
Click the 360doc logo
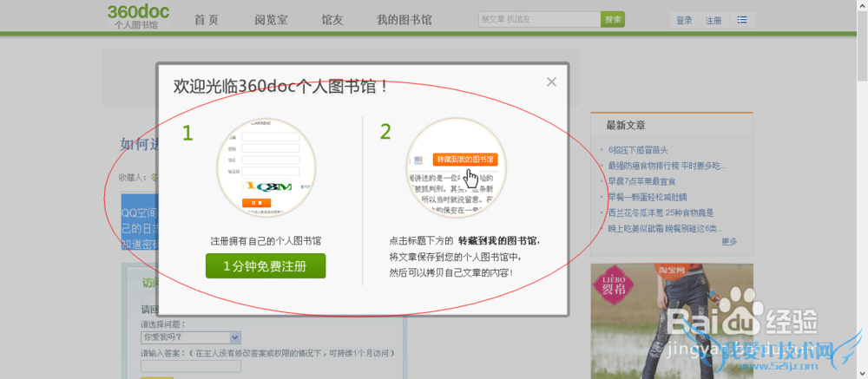coord(138,16)
